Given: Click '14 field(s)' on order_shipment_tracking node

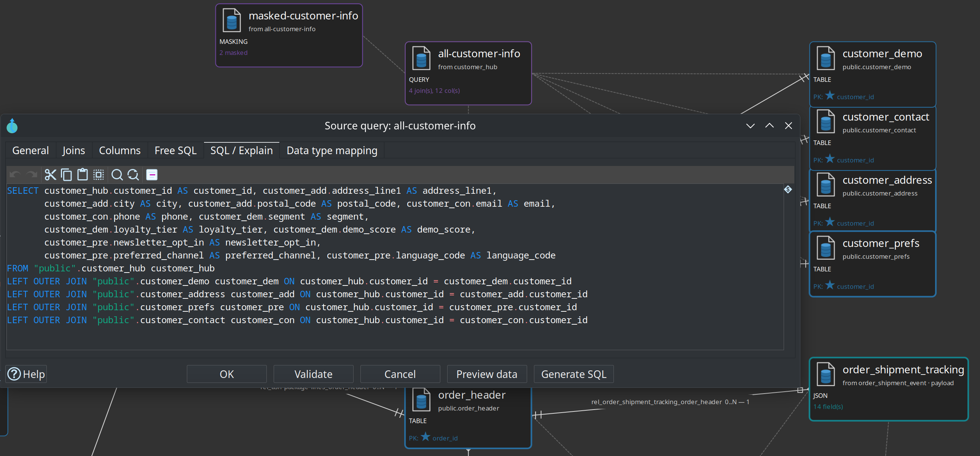Looking at the screenshot, I should pyautogui.click(x=828, y=407).
